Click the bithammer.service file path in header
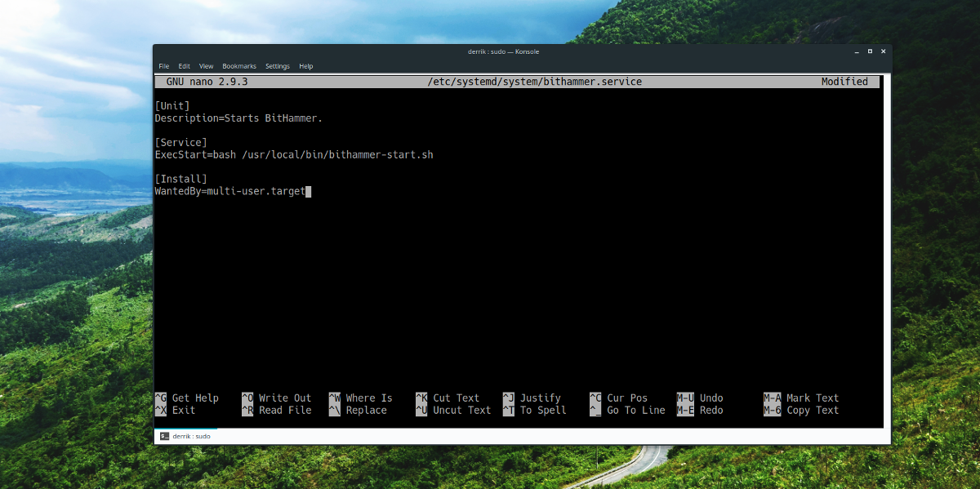Screen dimensions: 980x489 coord(534,82)
